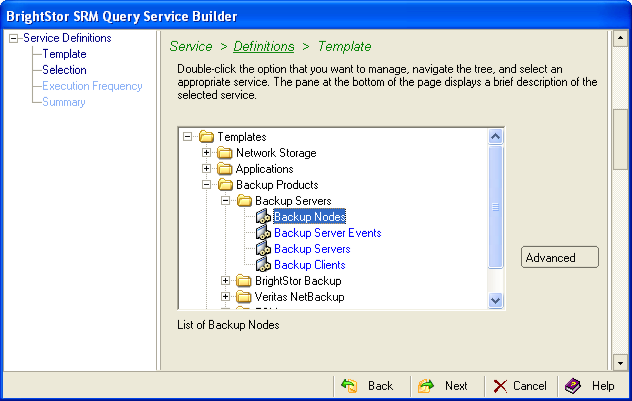Screen dimensions: 632x401
Task: Follow the Definitions breadcrumb link
Action: [x=264, y=46]
